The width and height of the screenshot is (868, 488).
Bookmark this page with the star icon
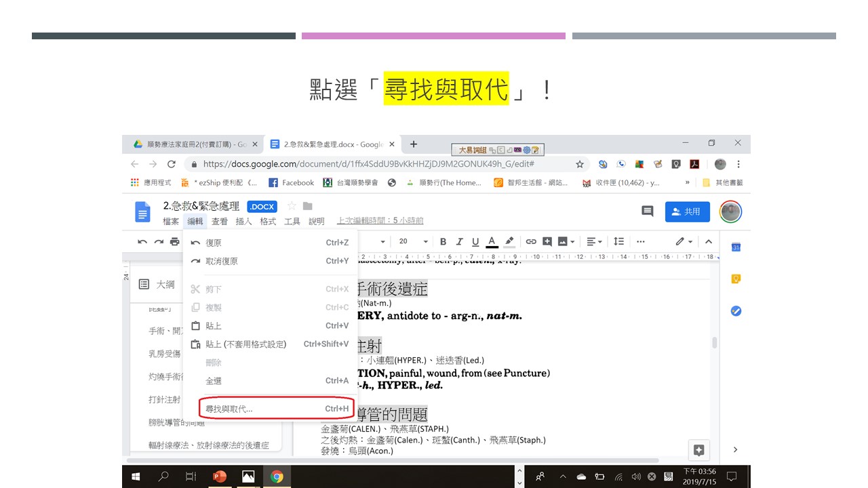coord(580,164)
